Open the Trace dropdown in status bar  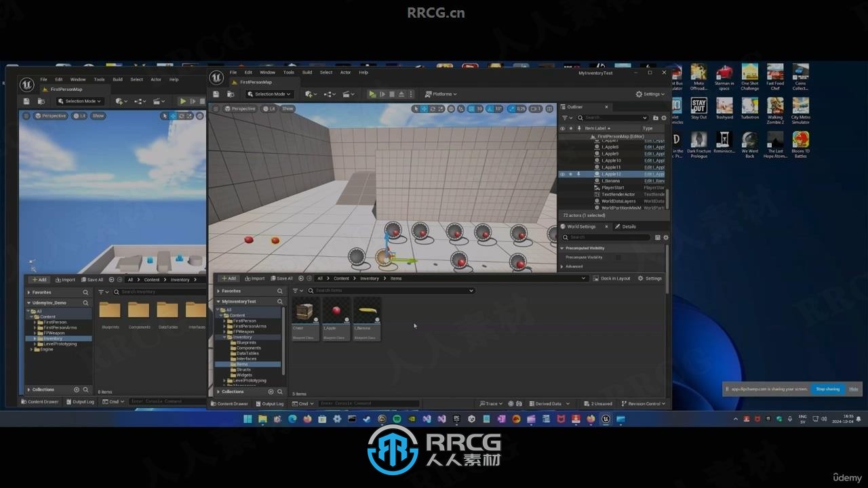pyautogui.click(x=491, y=404)
